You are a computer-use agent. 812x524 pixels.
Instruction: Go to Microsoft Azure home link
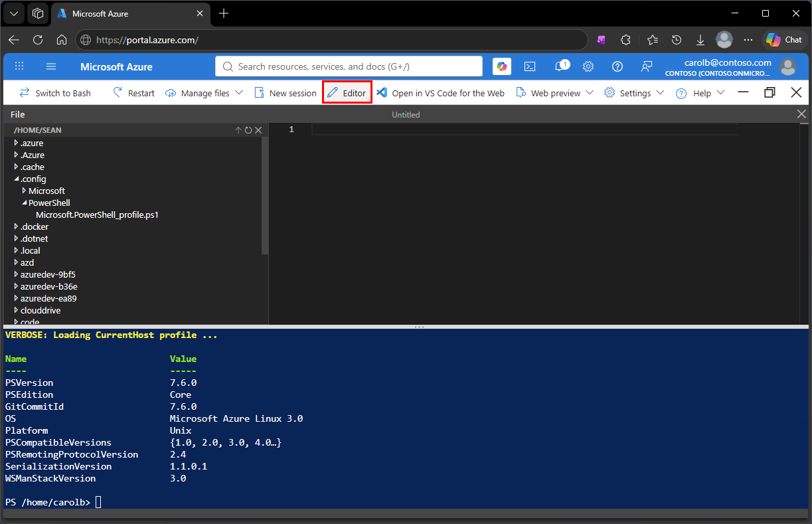point(116,66)
